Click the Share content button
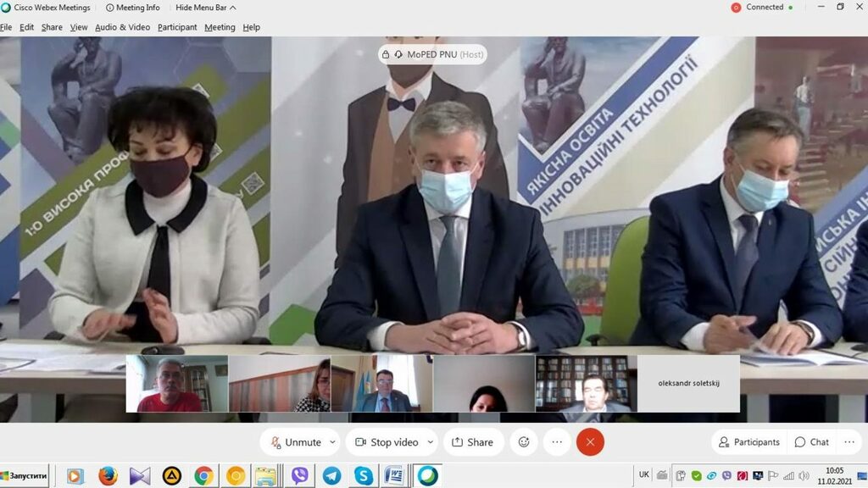 (x=473, y=442)
